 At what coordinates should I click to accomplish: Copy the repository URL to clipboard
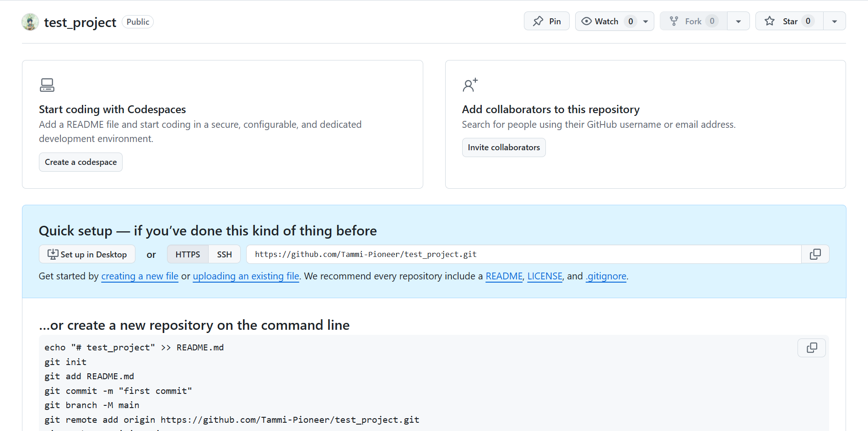pyautogui.click(x=815, y=254)
